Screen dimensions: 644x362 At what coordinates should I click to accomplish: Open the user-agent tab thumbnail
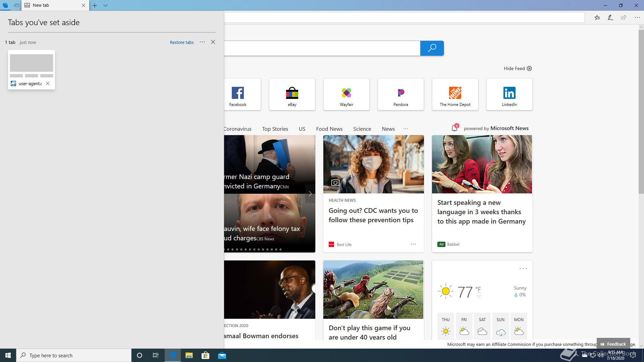point(32,69)
